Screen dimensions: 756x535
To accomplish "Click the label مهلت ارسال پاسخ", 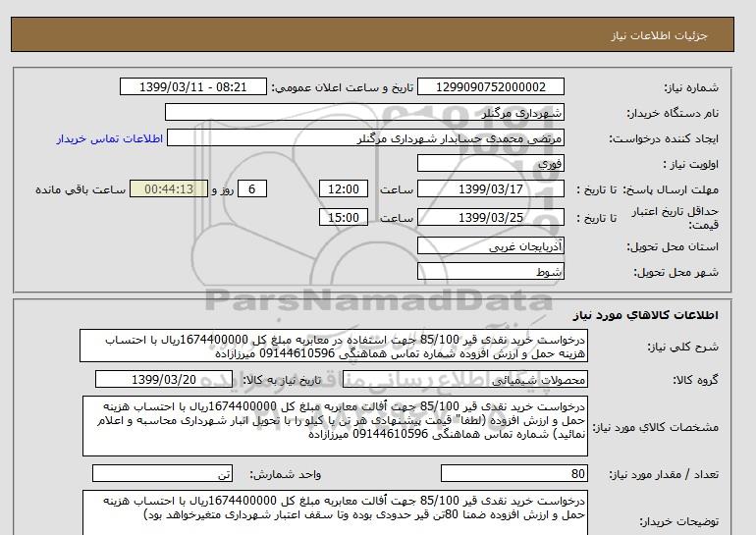I will pyautogui.click(x=672, y=189).
